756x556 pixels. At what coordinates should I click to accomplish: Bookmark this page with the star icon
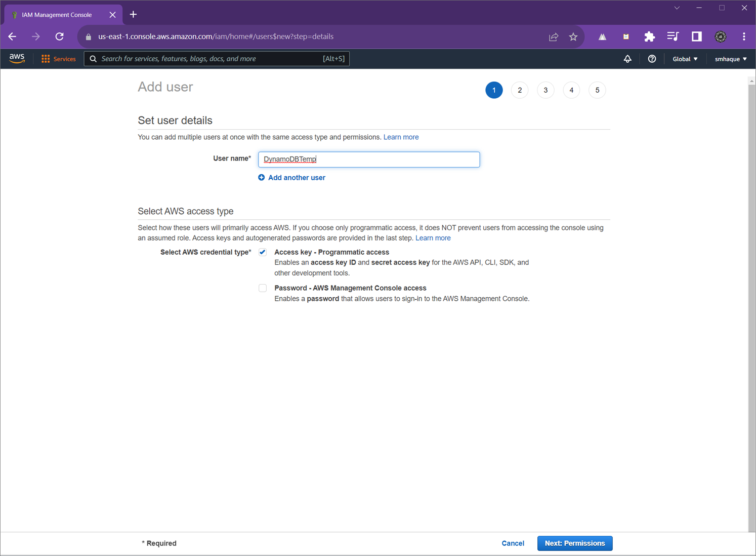click(573, 36)
